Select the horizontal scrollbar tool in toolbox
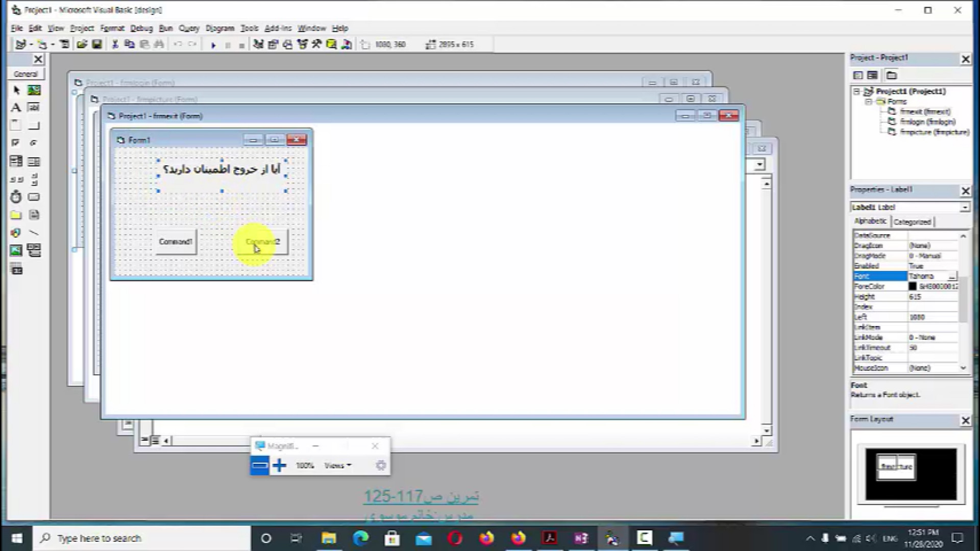980x551 pixels. click(16, 179)
